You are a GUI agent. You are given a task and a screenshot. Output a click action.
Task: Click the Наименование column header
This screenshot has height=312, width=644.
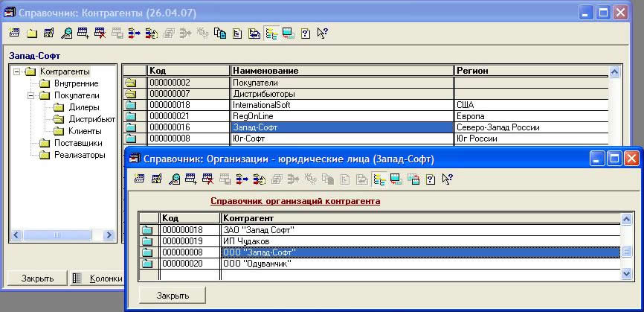pos(342,71)
